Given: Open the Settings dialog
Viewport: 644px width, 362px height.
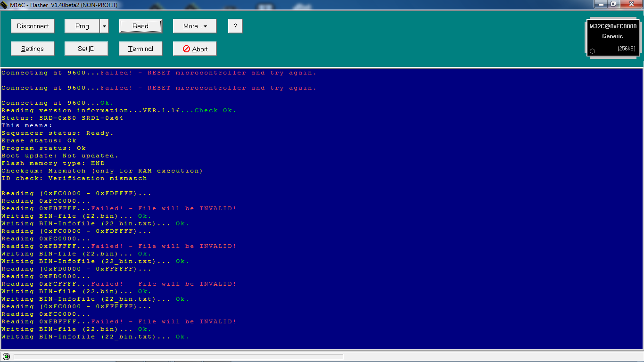Looking at the screenshot, I should (33, 49).
